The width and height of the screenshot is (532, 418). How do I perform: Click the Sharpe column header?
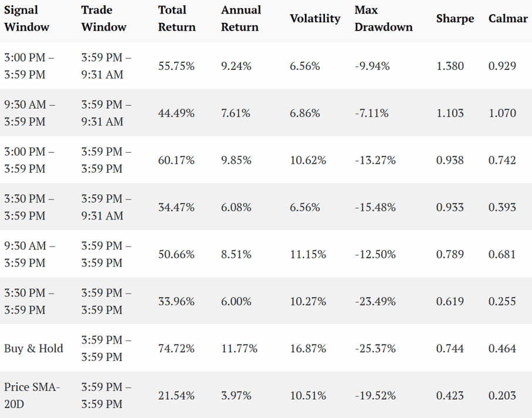click(x=455, y=18)
